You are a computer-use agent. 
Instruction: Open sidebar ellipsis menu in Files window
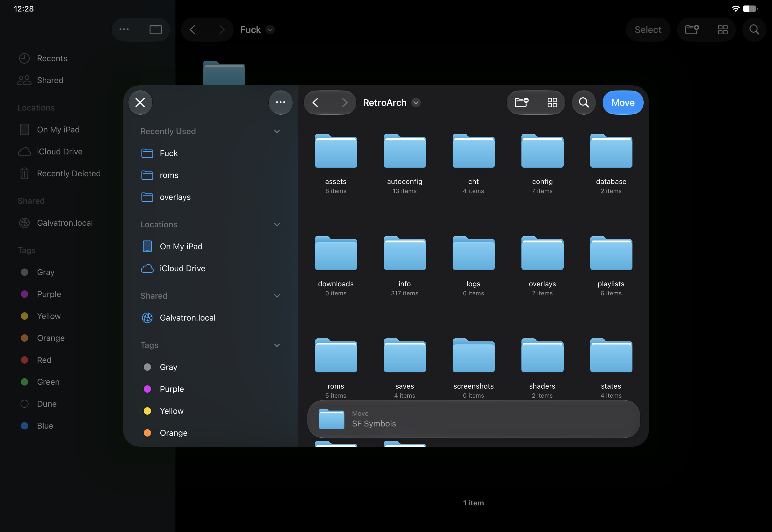124,30
